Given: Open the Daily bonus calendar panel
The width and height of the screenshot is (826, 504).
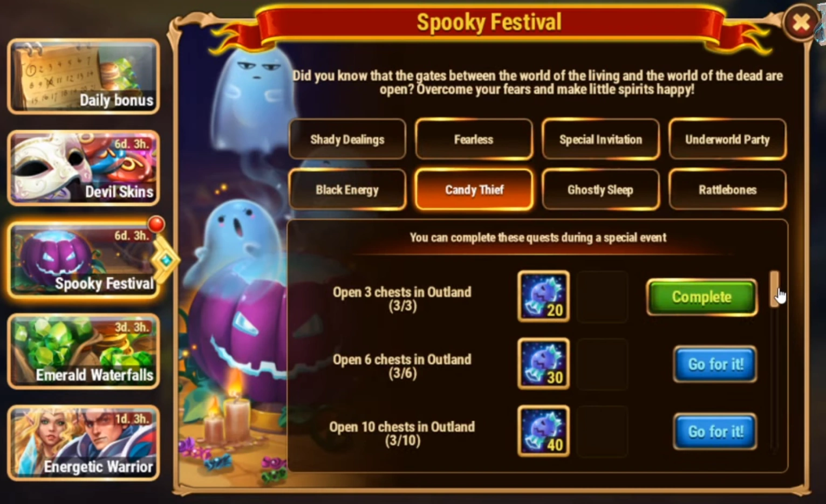Looking at the screenshot, I should [84, 77].
